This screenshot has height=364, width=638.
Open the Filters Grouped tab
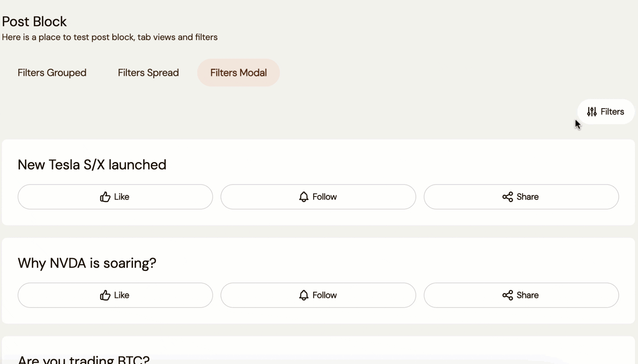tap(52, 73)
